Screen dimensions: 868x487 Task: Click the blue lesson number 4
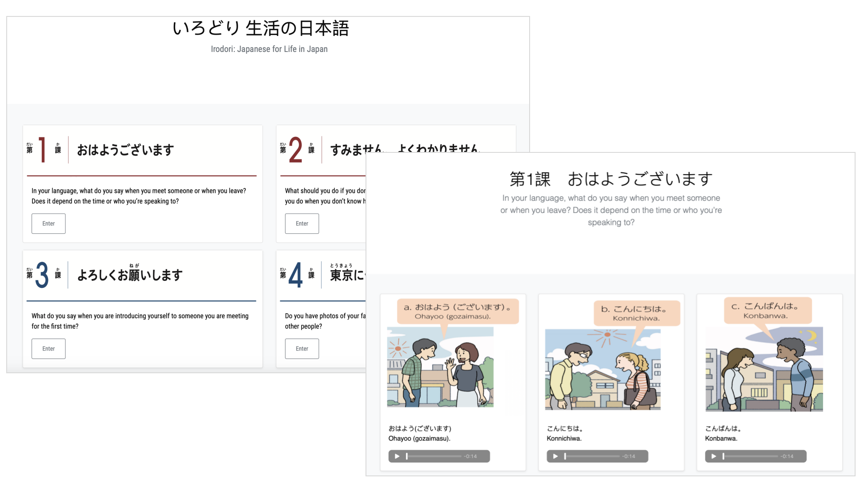tap(296, 275)
